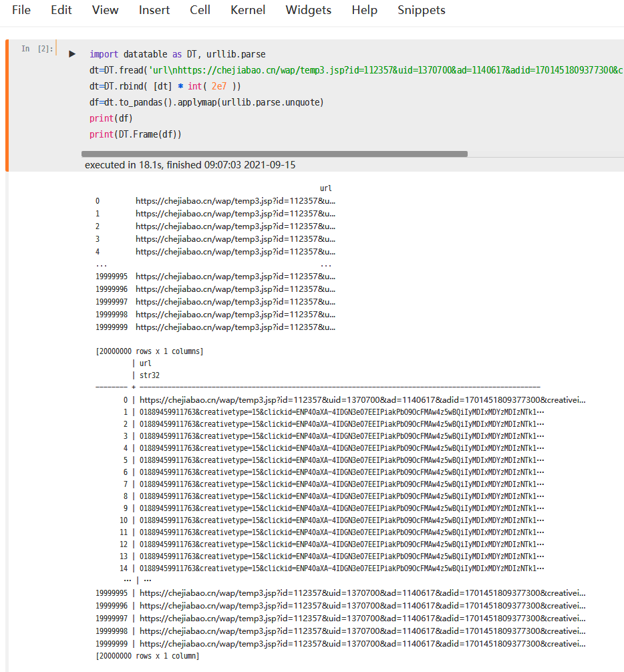
Task: Click the print(df) code line
Action: (111, 118)
